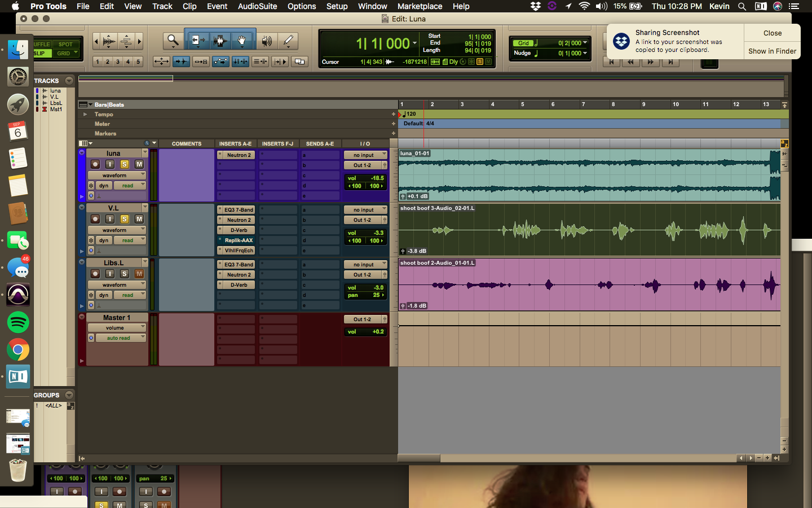Viewport: 812px width, 508px height.
Task: Open V.L automation mode 'read' dropdown
Action: 130,240
